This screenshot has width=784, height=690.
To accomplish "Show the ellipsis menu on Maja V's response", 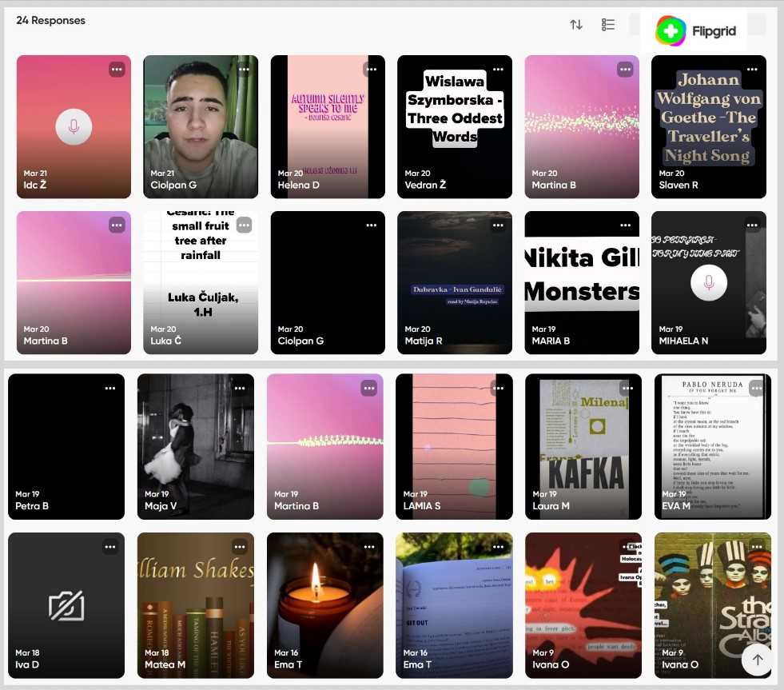I will pyautogui.click(x=240, y=389).
